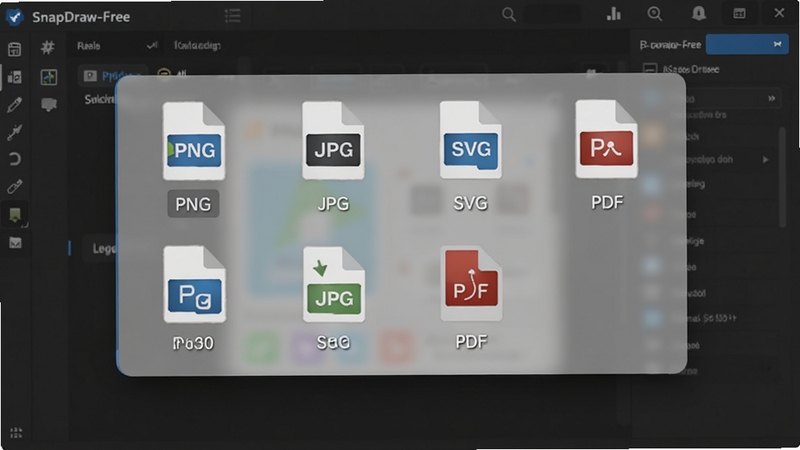Select the Lege item in left panel
The height and width of the screenshot is (450, 800).
[x=104, y=248]
